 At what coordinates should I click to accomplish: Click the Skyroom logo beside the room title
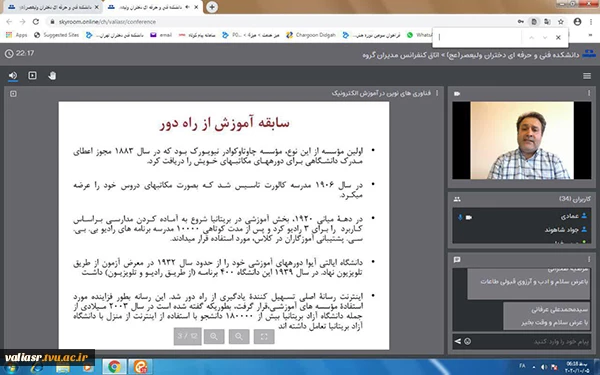point(589,55)
